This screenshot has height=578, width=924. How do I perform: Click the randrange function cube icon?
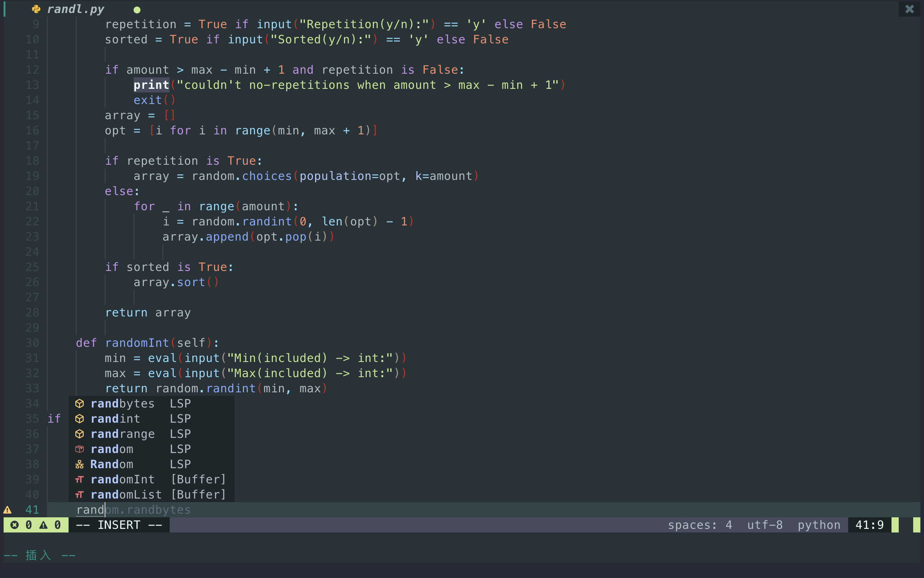pos(79,434)
